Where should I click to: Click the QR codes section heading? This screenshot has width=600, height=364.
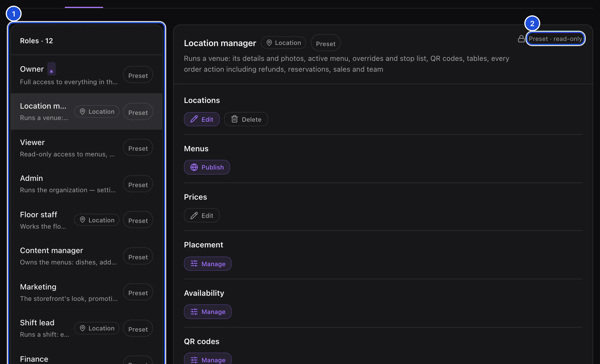coord(202,341)
